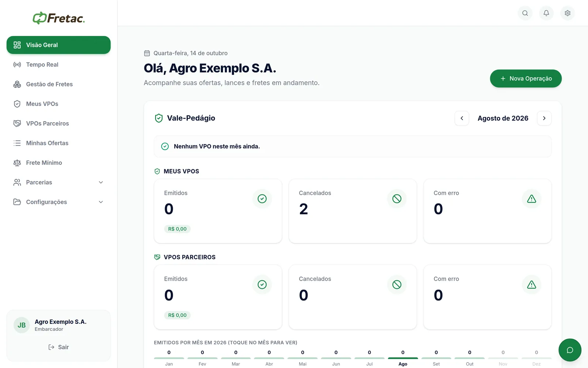
Task: Click the R$ 0,00 badge under VPOs Parceiros
Action: 177,315
